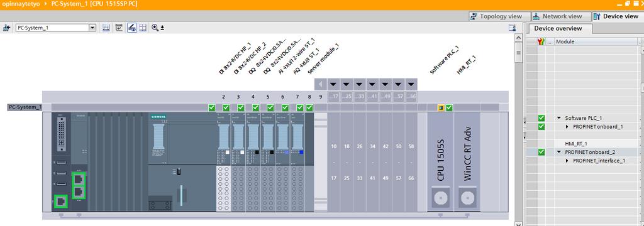
Task: Click the Module column header
Action: 596,41
